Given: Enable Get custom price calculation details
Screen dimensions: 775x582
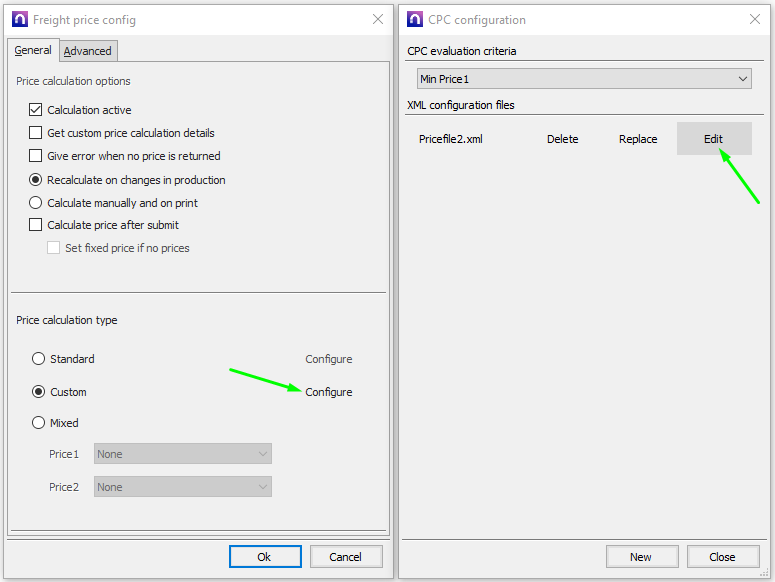Looking at the screenshot, I should coord(37,133).
